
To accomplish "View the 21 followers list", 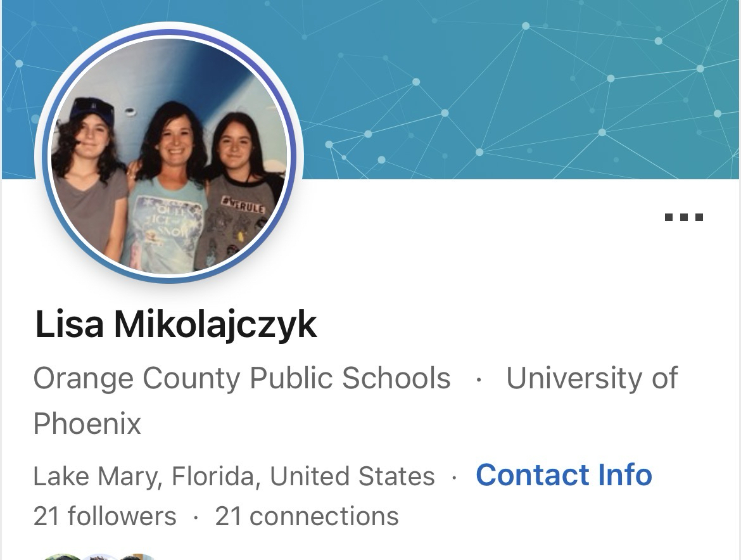I will coord(105,516).
